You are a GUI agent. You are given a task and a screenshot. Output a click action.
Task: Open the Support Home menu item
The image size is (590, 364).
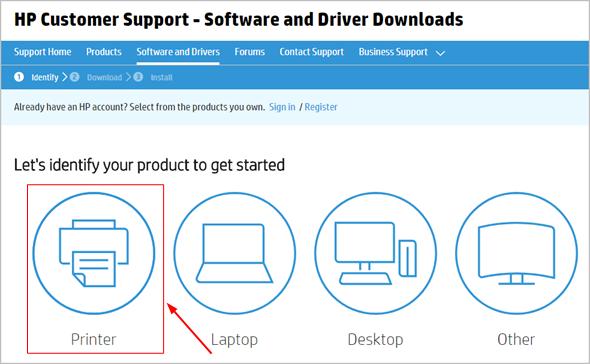click(x=43, y=52)
